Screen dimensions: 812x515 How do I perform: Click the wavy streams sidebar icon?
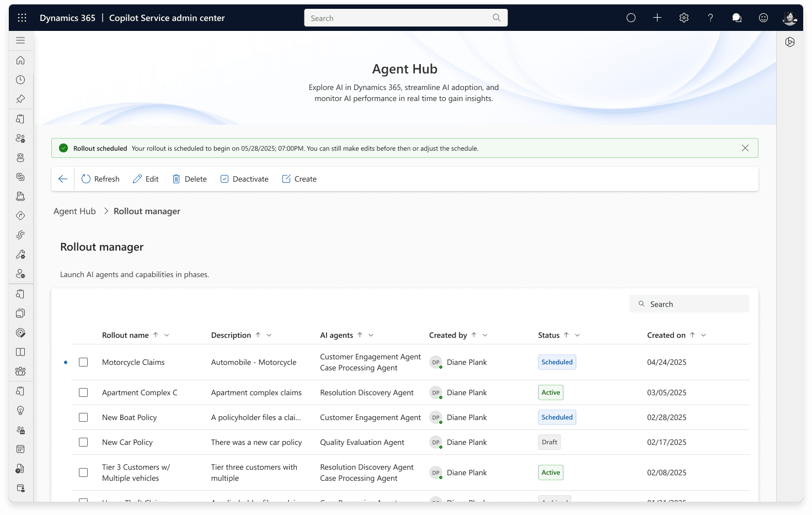pos(20,235)
